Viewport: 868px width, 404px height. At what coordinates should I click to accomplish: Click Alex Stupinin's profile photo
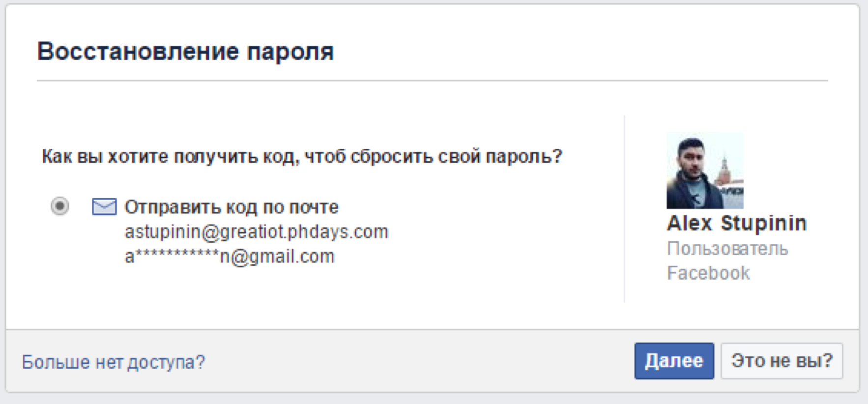point(704,171)
